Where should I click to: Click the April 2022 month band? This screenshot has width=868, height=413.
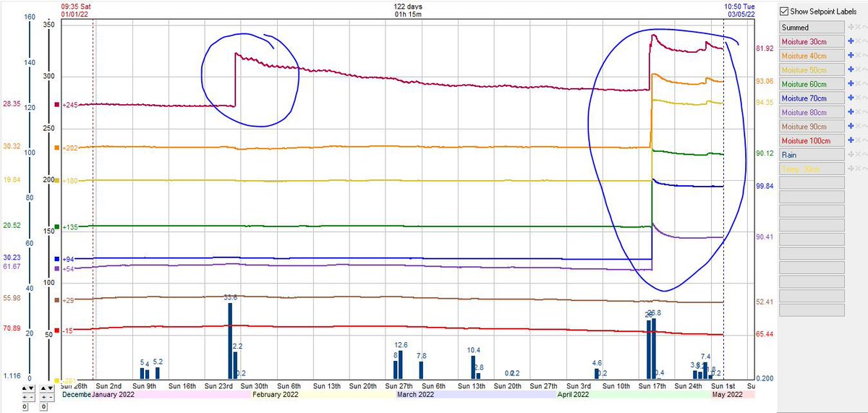click(x=634, y=395)
